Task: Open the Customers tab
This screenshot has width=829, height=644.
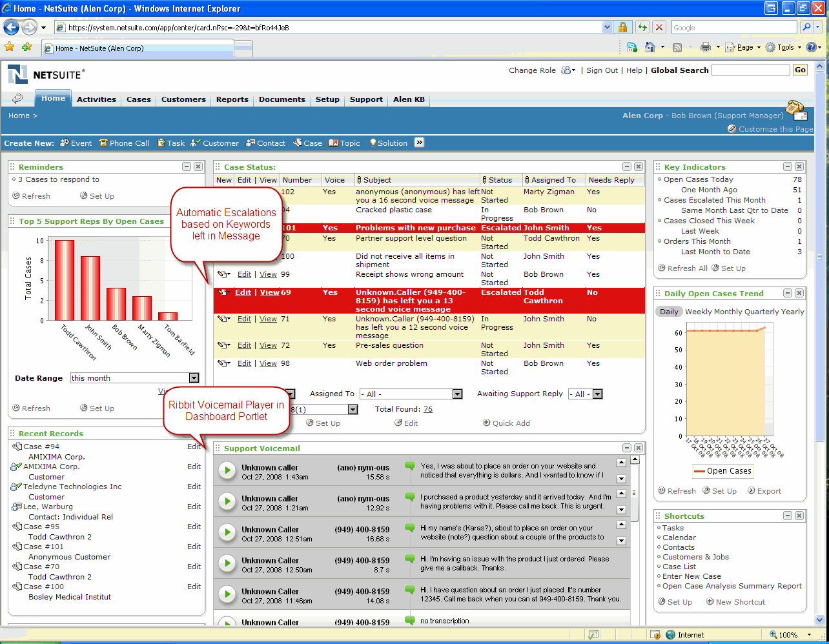Action: (x=183, y=99)
